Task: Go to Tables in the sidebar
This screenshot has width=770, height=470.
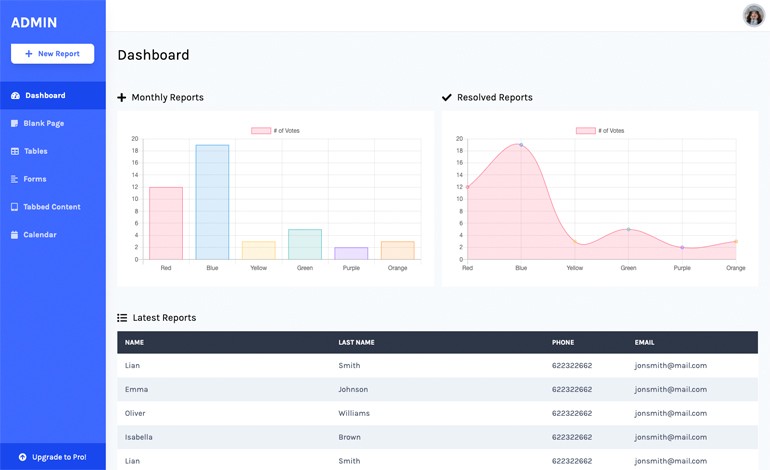Action: 53,151
